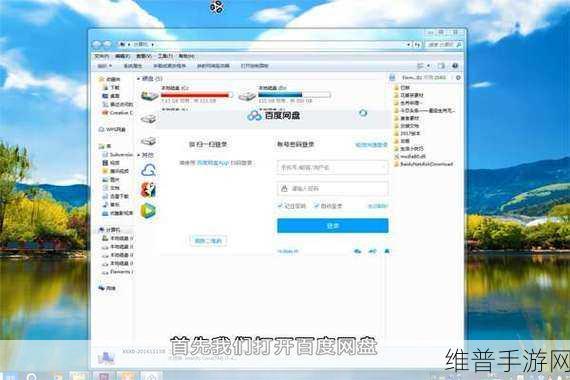
Task: Click the blue 登录 button
Action: 333,226
